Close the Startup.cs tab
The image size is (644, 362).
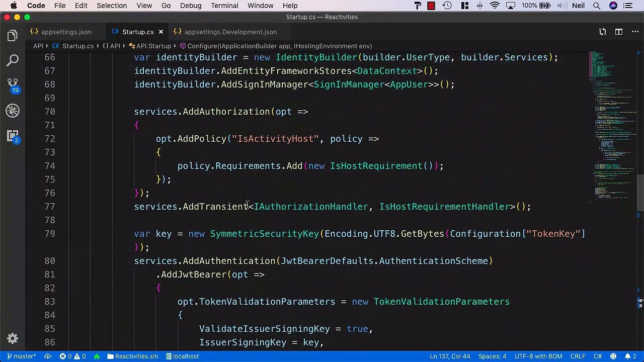click(x=161, y=32)
